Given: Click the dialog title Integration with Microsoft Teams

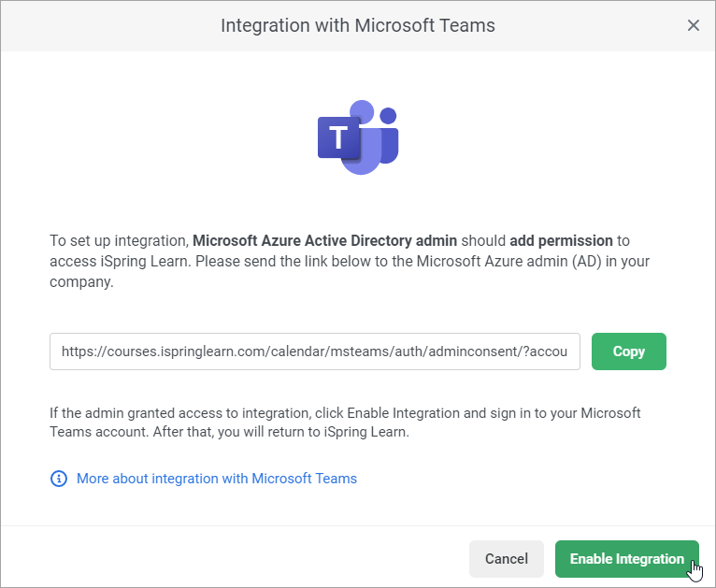Looking at the screenshot, I should (x=358, y=25).
